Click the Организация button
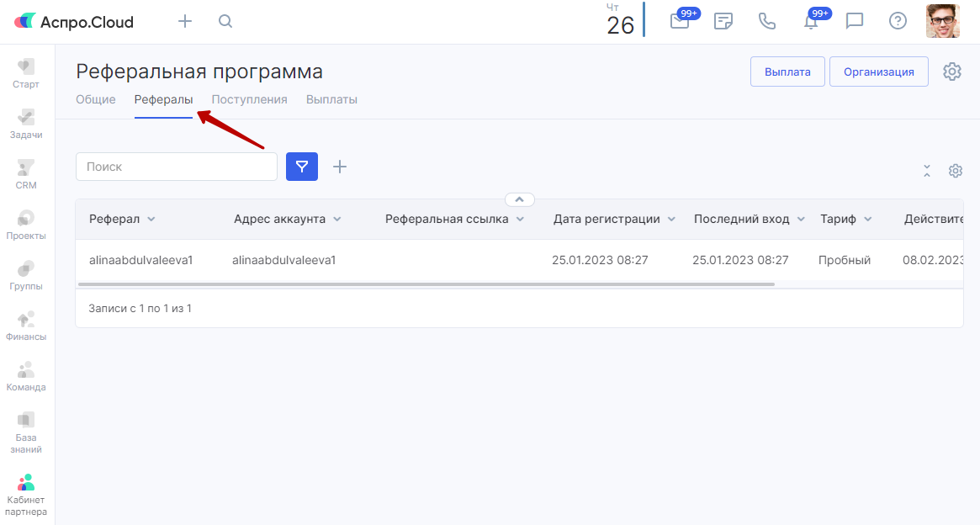The width and height of the screenshot is (980, 525). pos(879,72)
